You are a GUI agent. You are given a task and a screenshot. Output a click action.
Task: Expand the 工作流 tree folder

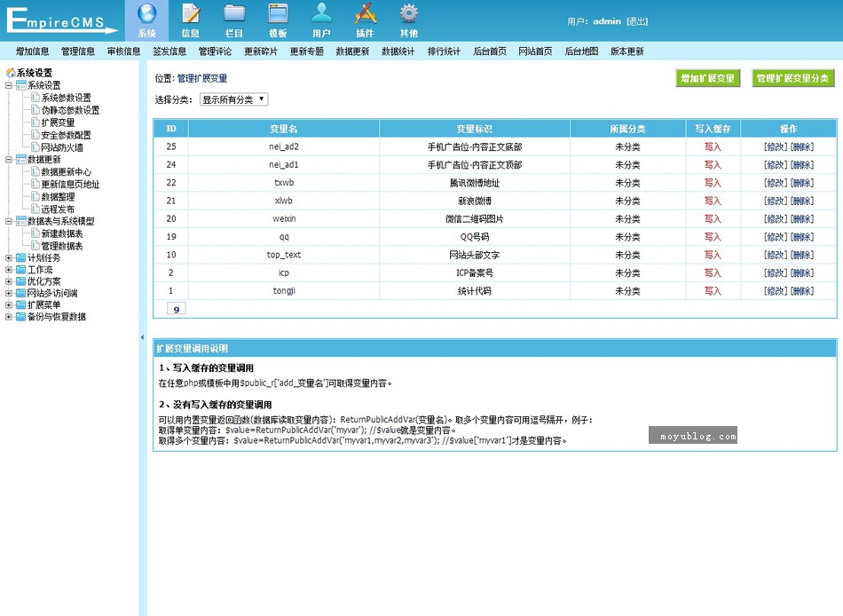click(x=9, y=270)
